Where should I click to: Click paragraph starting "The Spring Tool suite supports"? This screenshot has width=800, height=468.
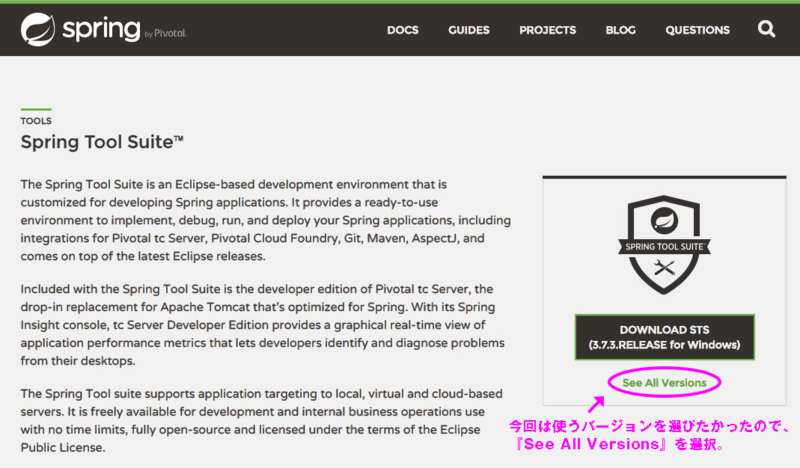point(262,421)
